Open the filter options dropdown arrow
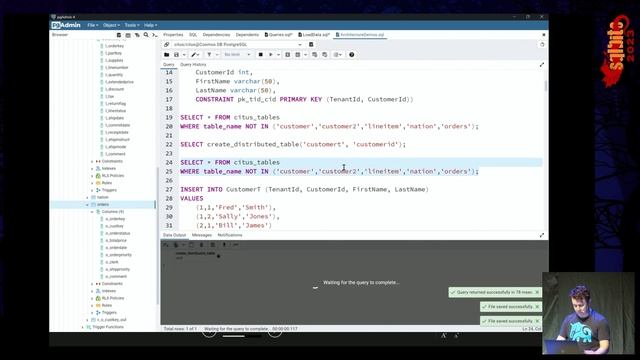This screenshot has height=360, width=640. point(217,55)
